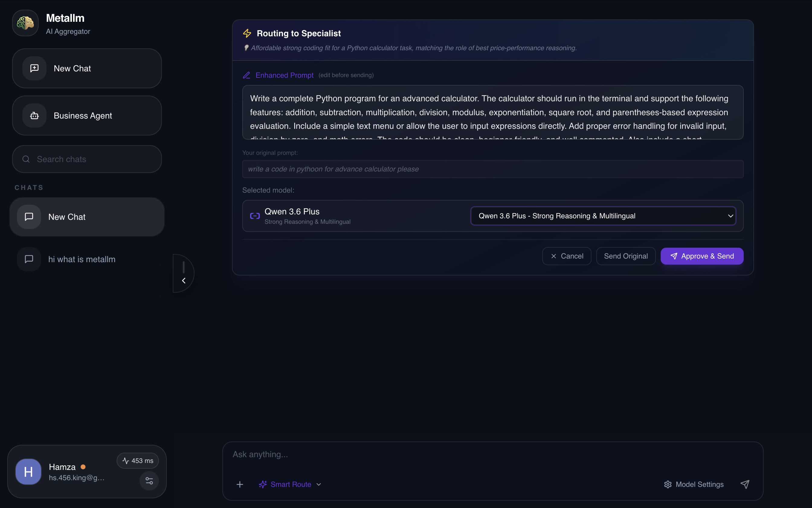
Task: Click the 'Metallm' app title
Action: pos(65,18)
